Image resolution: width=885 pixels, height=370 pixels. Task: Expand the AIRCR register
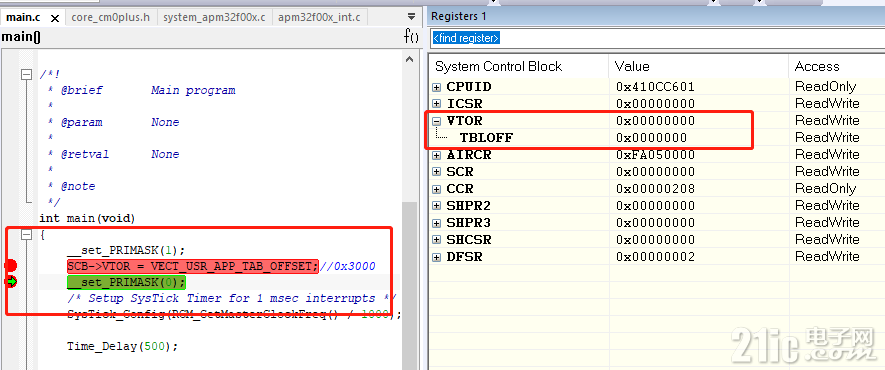tap(437, 155)
